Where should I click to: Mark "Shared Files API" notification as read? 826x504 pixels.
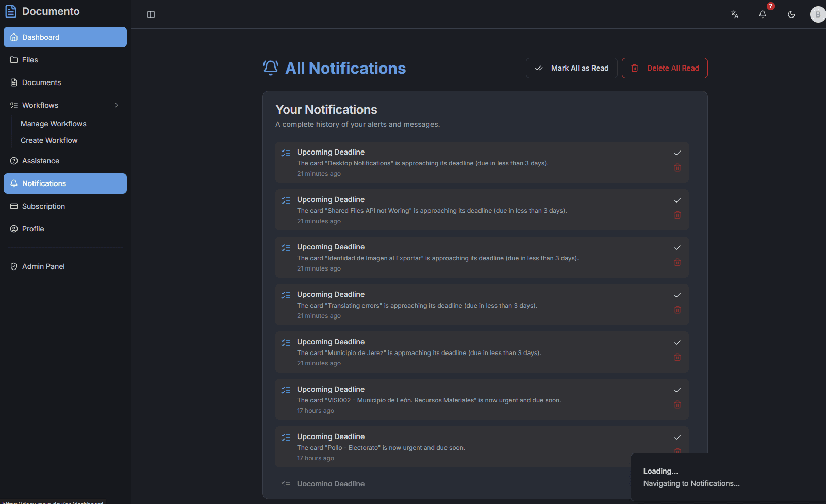pyautogui.click(x=678, y=200)
